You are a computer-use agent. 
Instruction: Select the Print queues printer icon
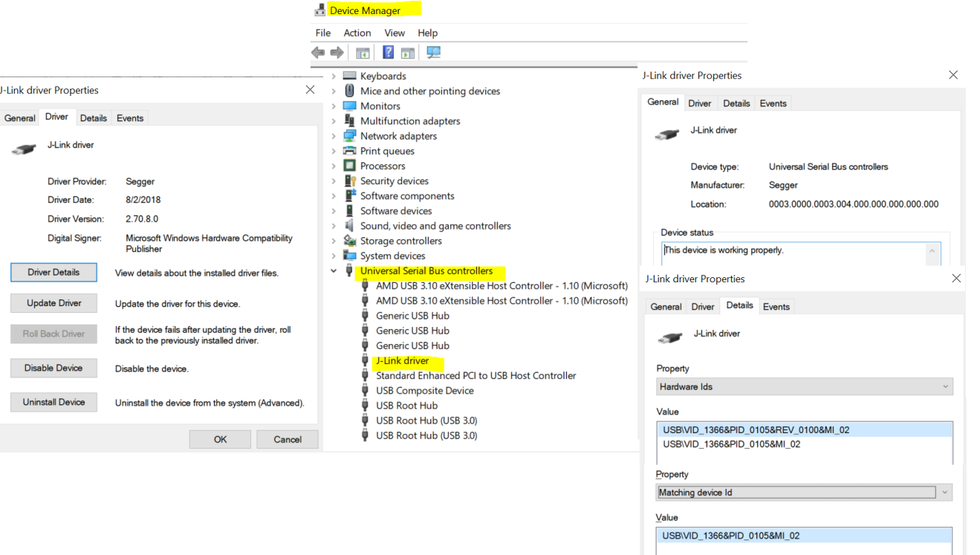(349, 151)
